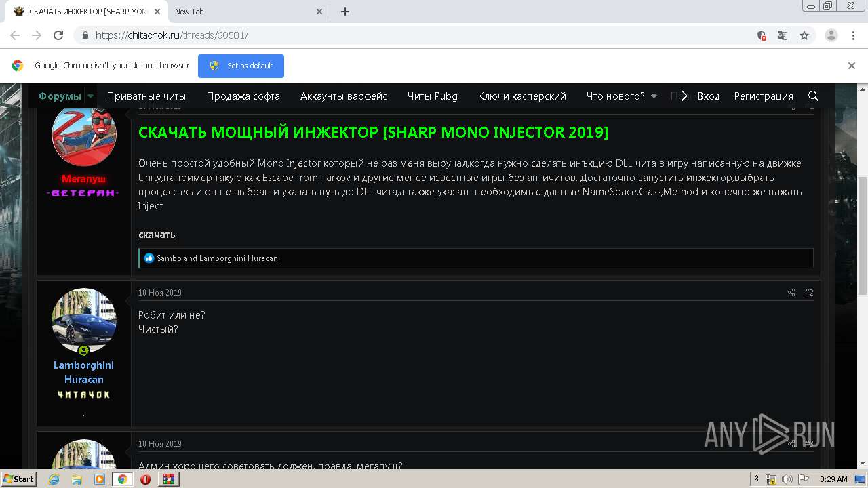
Task: Click the Lamborghini Huracan avatar in post #2
Action: pyautogui.click(x=84, y=321)
